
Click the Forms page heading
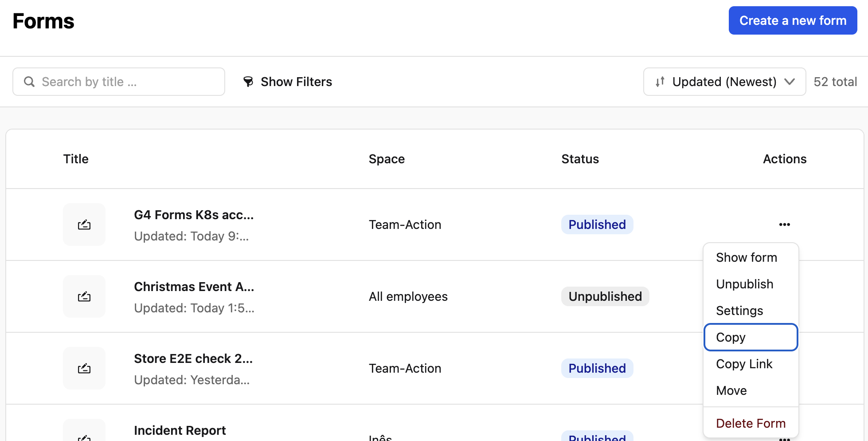pyautogui.click(x=43, y=21)
